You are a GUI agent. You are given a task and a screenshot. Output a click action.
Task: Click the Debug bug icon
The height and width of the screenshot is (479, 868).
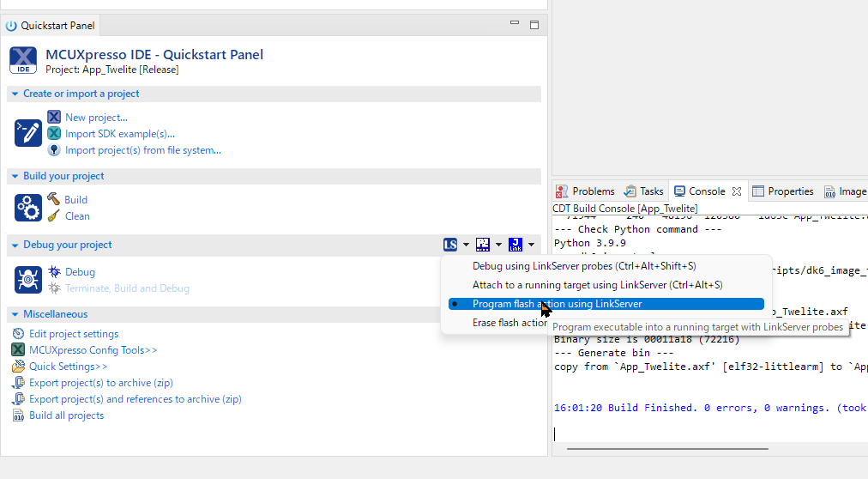click(54, 272)
